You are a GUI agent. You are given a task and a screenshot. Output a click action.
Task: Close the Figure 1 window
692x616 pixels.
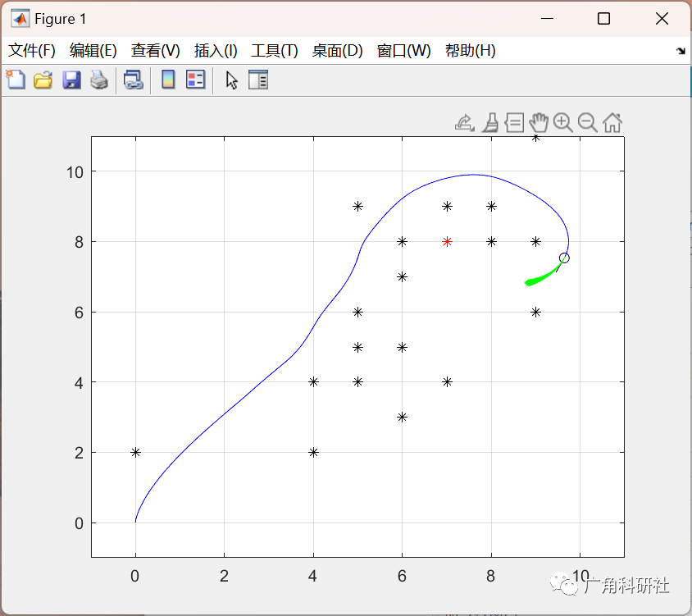[x=662, y=19]
